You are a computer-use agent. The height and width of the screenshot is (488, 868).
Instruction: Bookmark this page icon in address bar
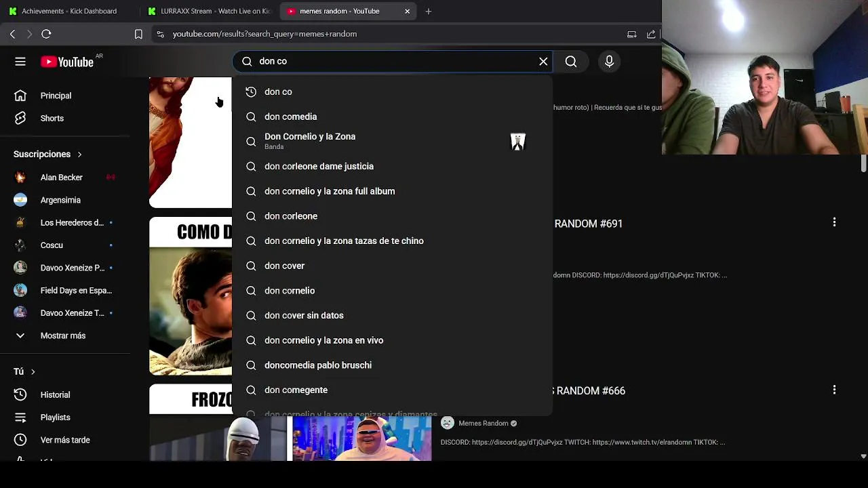pos(138,34)
